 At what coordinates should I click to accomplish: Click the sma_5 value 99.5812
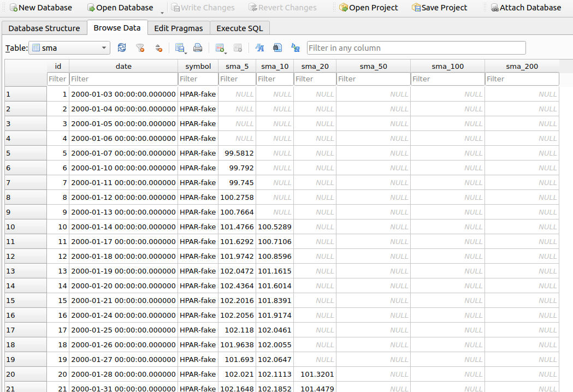pyautogui.click(x=237, y=153)
